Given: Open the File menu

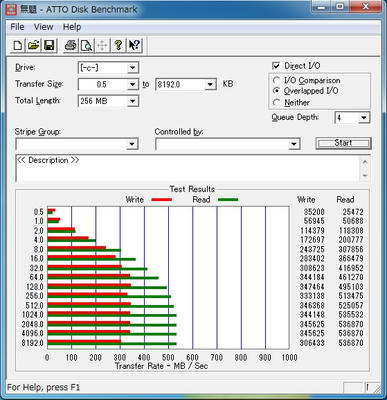Looking at the screenshot, I should pos(17,27).
